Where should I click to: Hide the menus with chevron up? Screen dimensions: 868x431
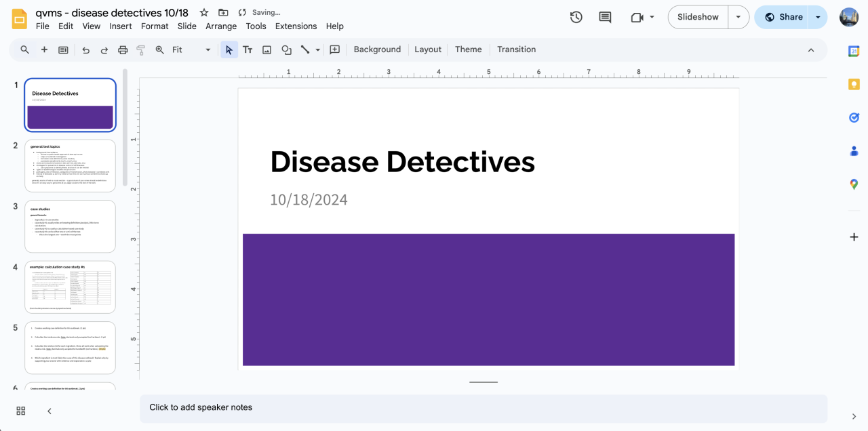pyautogui.click(x=810, y=49)
